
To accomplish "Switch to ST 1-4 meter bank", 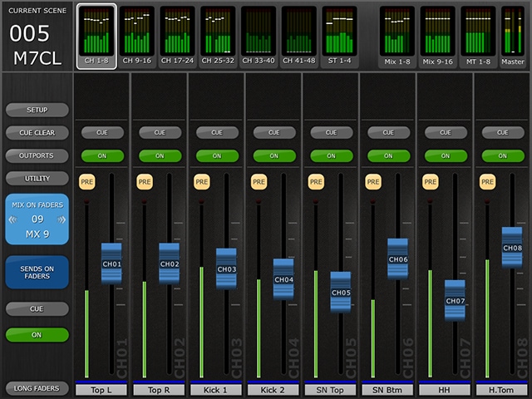I will click(339, 36).
